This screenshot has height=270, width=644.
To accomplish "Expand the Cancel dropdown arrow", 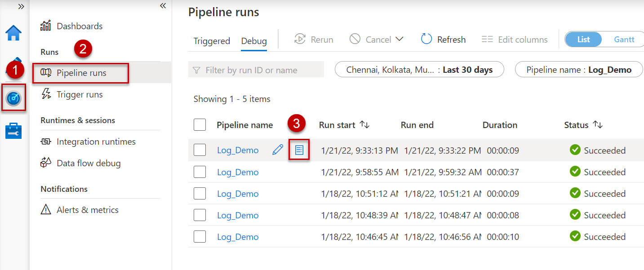I will 399,40.
